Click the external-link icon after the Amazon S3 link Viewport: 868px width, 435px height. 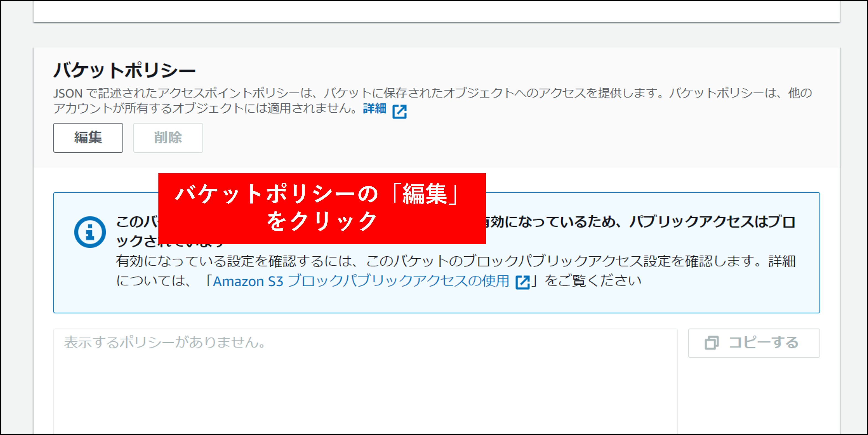tap(523, 282)
